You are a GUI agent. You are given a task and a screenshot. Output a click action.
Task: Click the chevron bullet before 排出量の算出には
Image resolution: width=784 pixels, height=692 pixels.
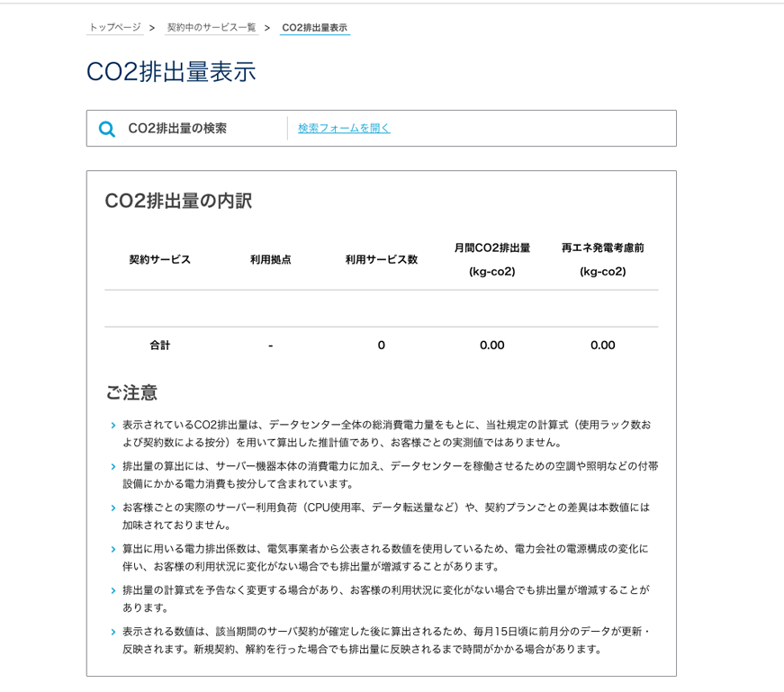(113, 467)
